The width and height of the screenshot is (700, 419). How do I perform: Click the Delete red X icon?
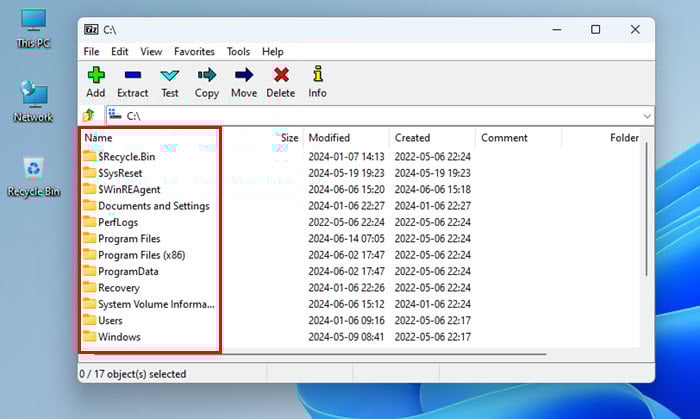(x=281, y=75)
